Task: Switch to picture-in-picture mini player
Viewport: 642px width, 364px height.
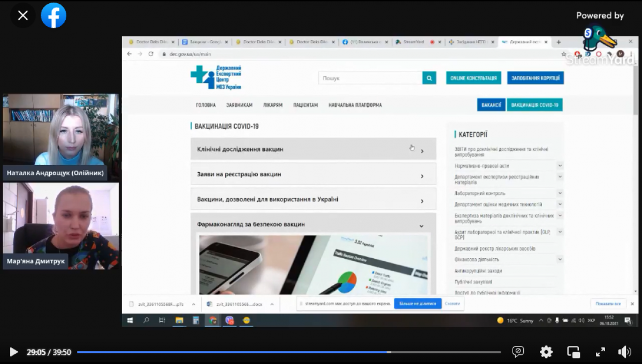Action: 574,352
